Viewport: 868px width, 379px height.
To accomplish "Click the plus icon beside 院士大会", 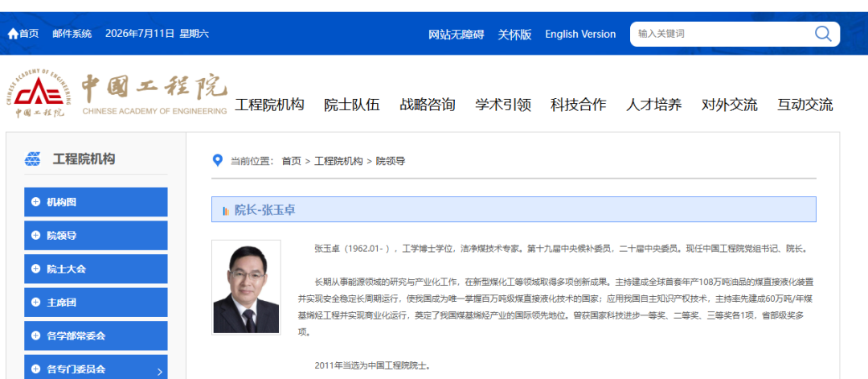I will pyautogui.click(x=36, y=269).
